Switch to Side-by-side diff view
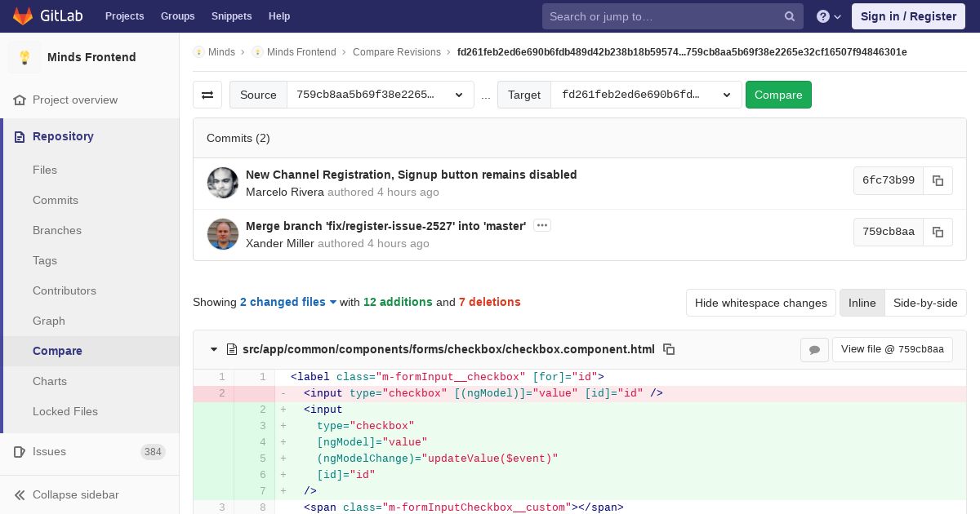The width and height of the screenshot is (980, 514). [925, 303]
